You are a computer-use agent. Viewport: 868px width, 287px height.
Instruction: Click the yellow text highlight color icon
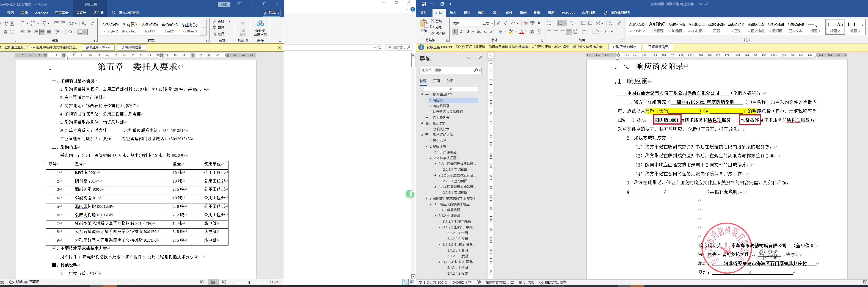pyautogui.click(x=511, y=32)
